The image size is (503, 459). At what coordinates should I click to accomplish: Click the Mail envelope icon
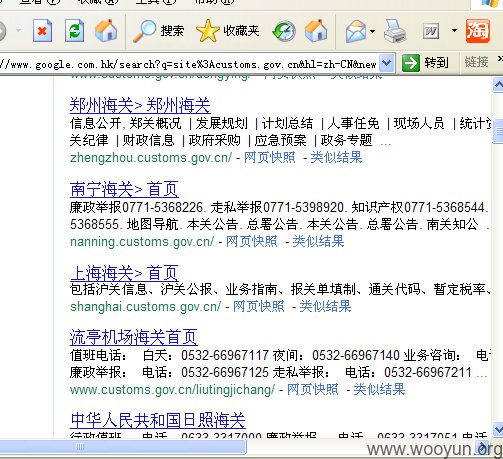[356, 31]
